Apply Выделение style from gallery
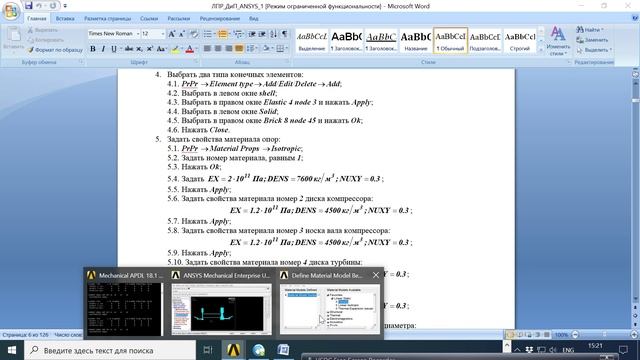 312,41
